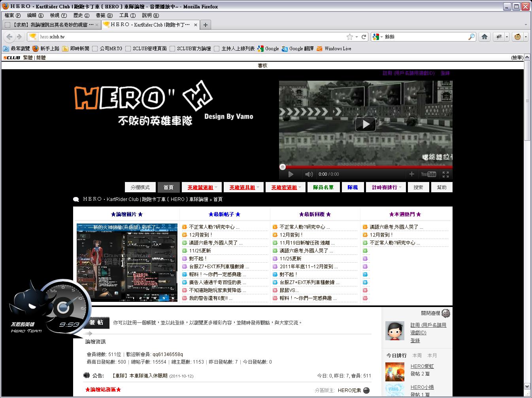Mute the video with the speaker icon
The width and height of the screenshot is (532, 398).
coord(309,174)
